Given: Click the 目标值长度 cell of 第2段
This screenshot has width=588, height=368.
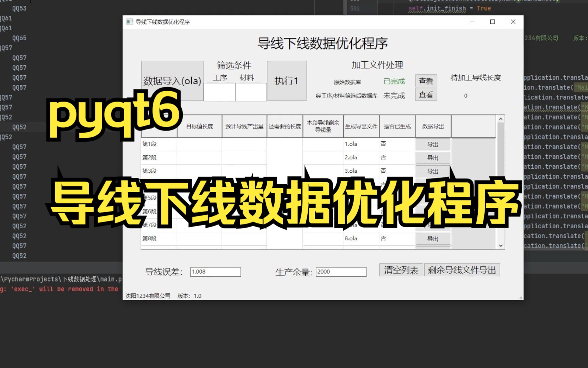Looking at the screenshot, I should pos(199,157).
